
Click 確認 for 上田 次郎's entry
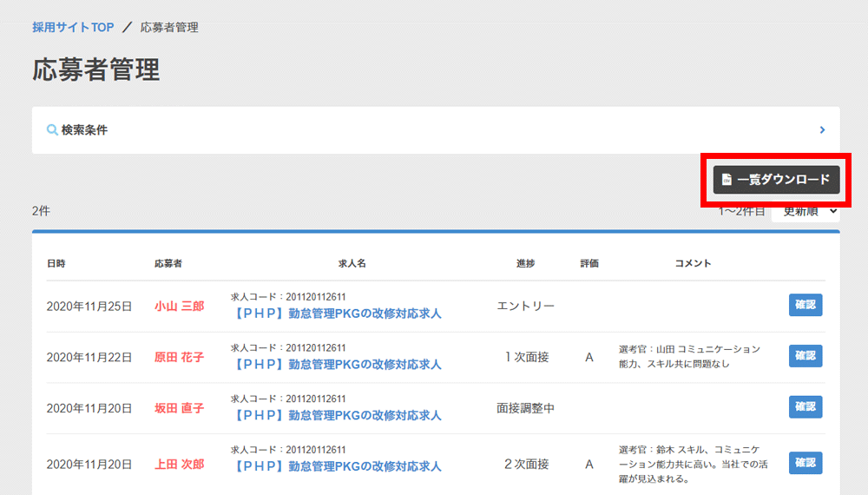(x=805, y=463)
